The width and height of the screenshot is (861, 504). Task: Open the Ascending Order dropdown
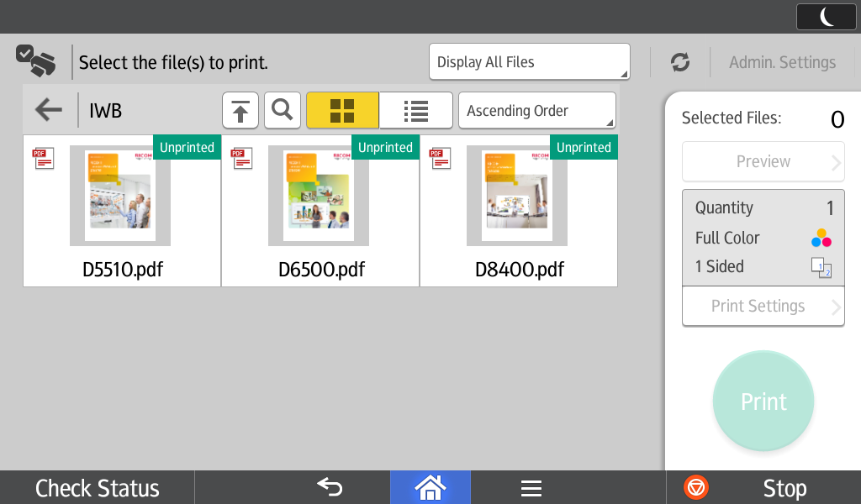536,110
